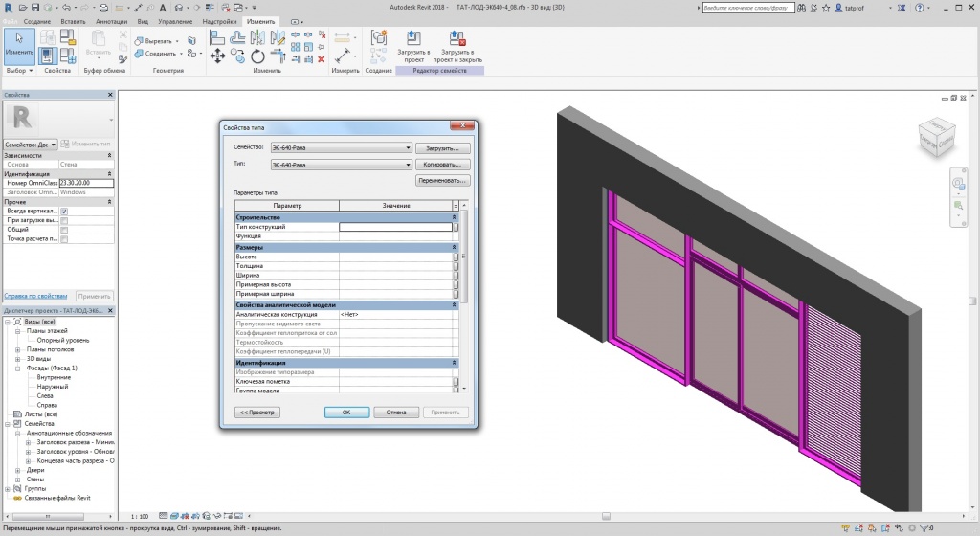Select the Move tool in ribbon
This screenshot has height=536, width=980.
click(216, 56)
